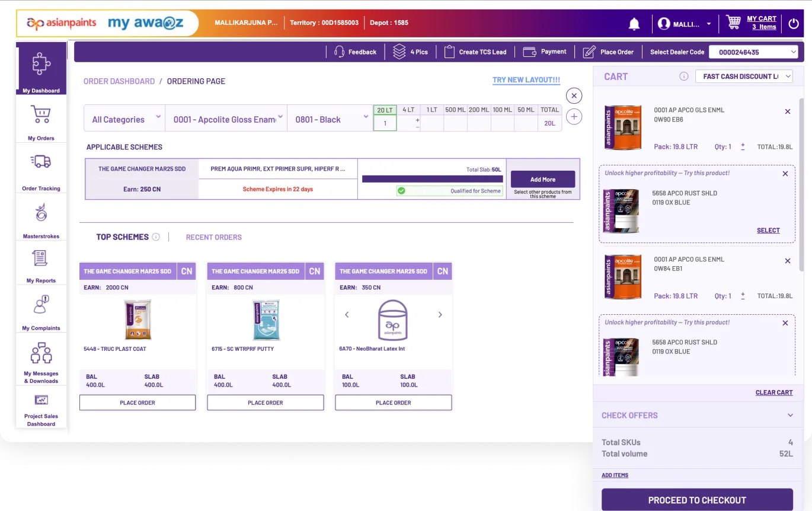Open My Cart with 3 items
This screenshot has height=511, width=812.
[x=751, y=23]
